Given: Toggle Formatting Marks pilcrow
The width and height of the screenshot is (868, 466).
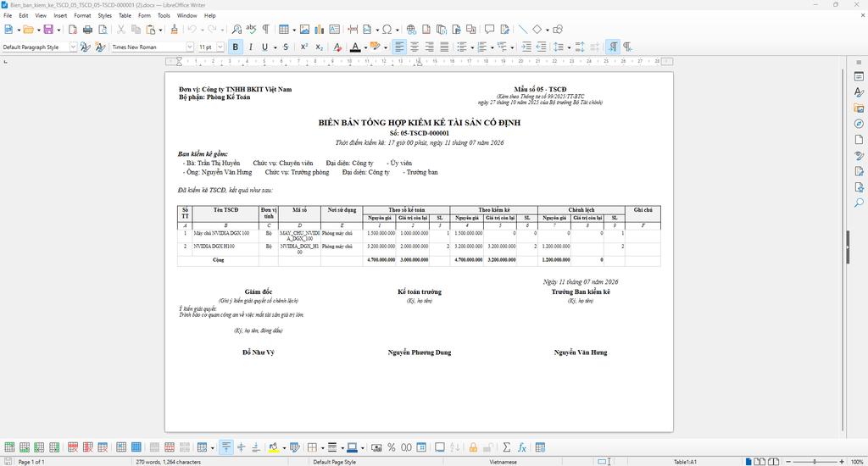Looking at the screenshot, I should tap(266, 30).
